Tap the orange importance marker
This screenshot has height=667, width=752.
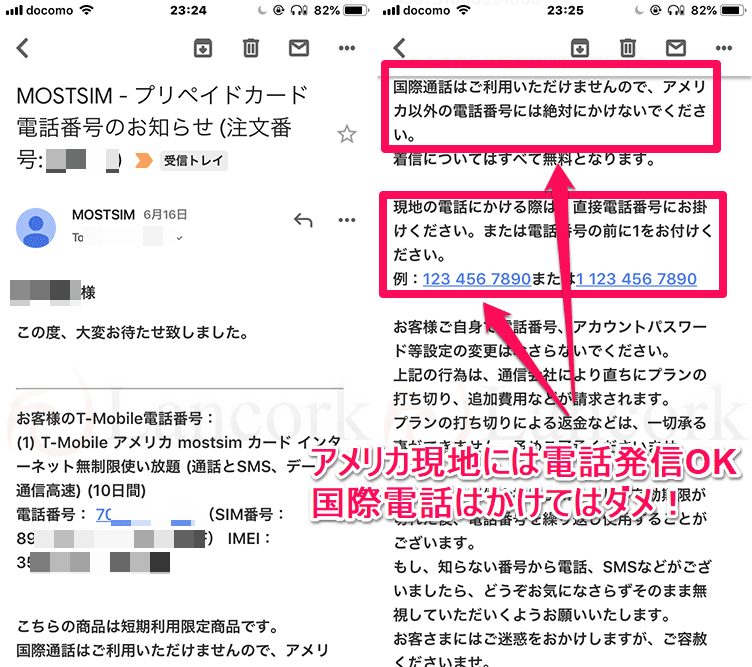click(x=143, y=160)
